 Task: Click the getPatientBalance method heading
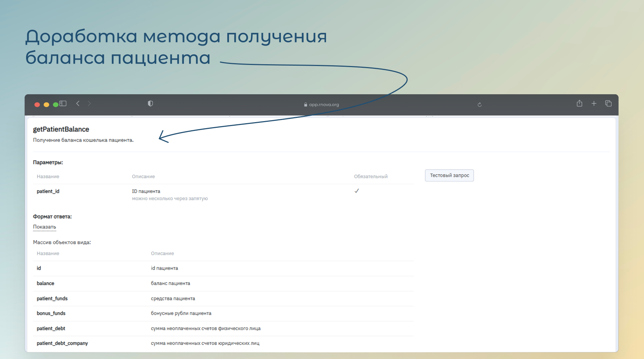tap(61, 130)
